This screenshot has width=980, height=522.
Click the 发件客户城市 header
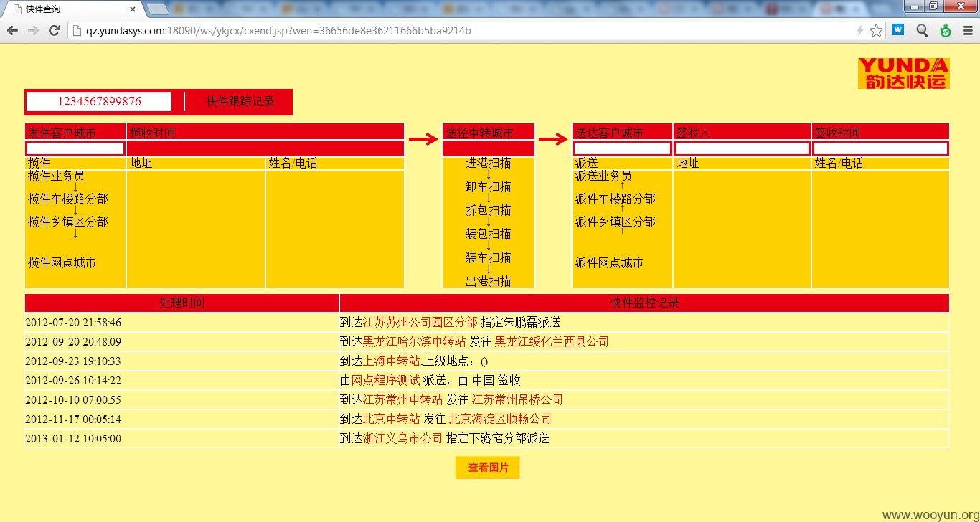click(75, 132)
